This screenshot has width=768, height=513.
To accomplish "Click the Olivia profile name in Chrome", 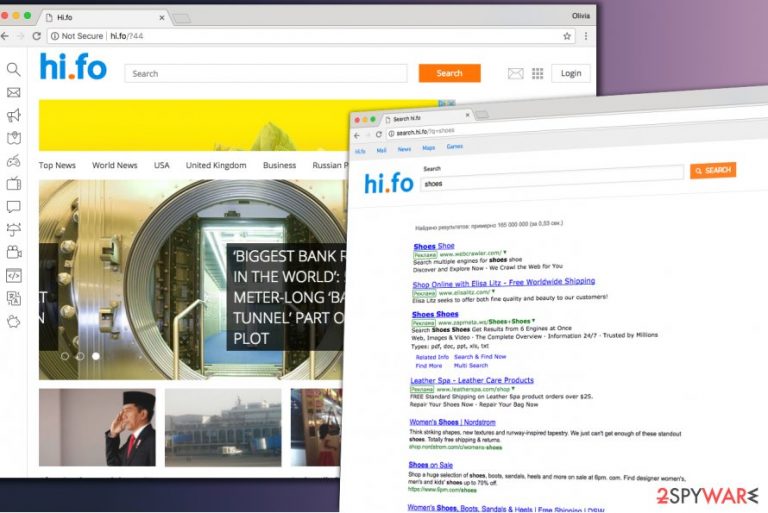I will [581, 16].
